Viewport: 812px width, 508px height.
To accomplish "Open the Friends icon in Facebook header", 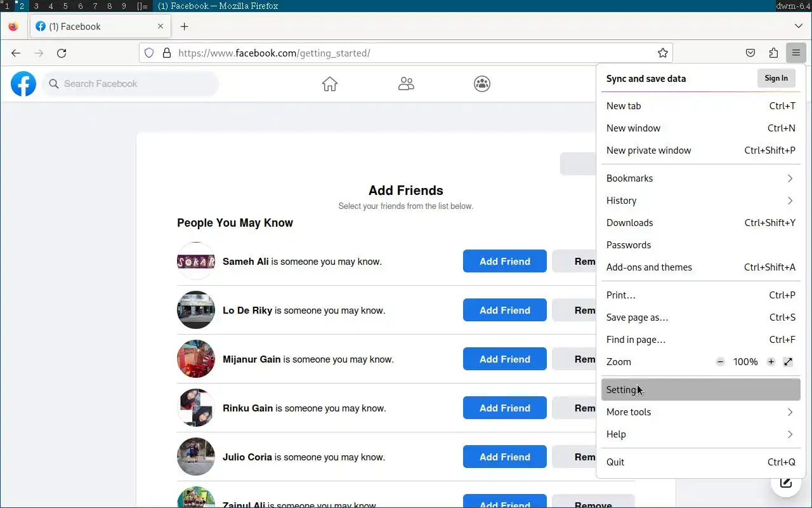I will pos(406,84).
